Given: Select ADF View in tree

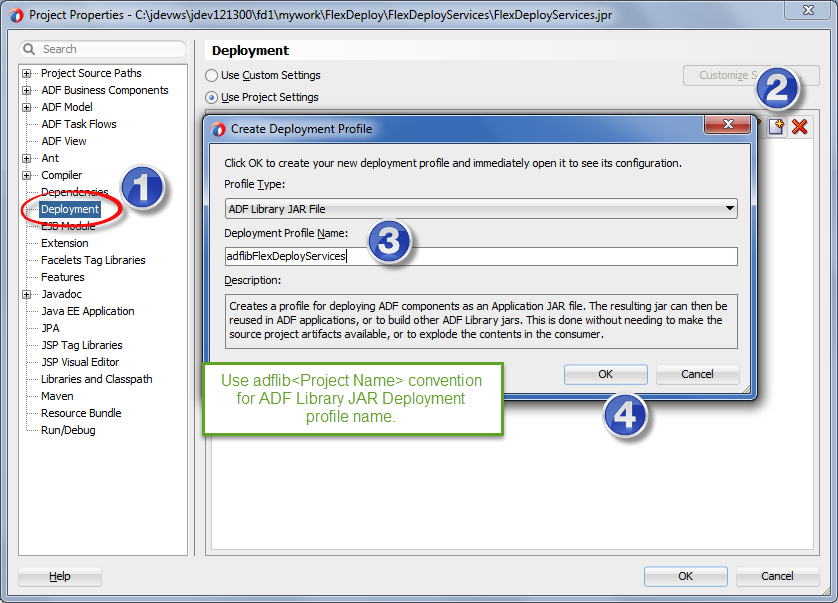Looking at the screenshot, I should [x=64, y=141].
